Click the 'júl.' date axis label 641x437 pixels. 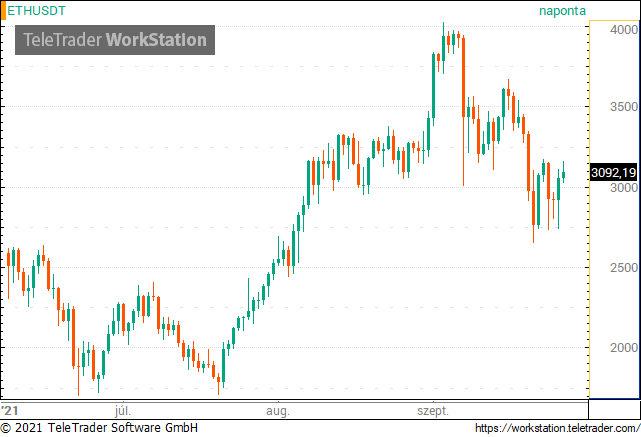pyautogui.click(x=123, y=410)
